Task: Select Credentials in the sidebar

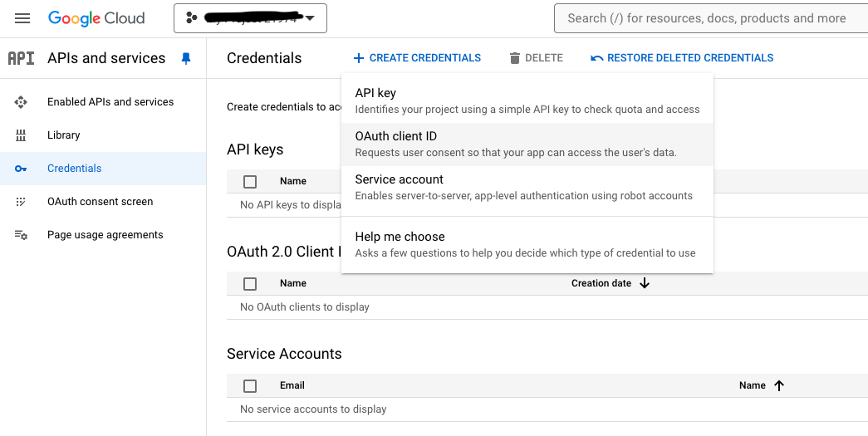Action: [103, 169]
